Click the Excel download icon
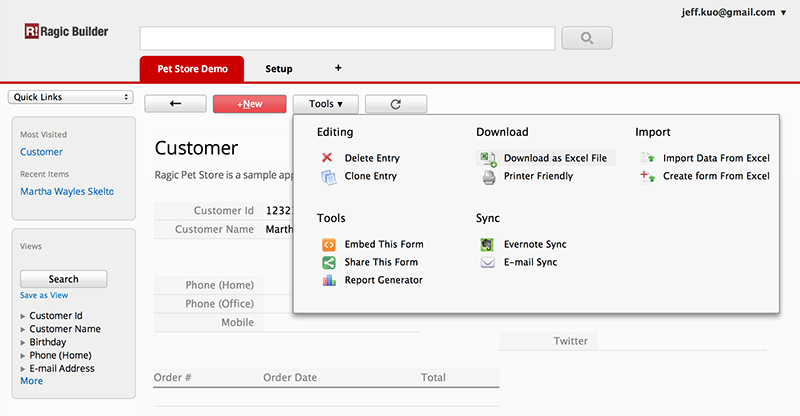The width and height of the screenshot is (800, 416). tap(488, 159)
